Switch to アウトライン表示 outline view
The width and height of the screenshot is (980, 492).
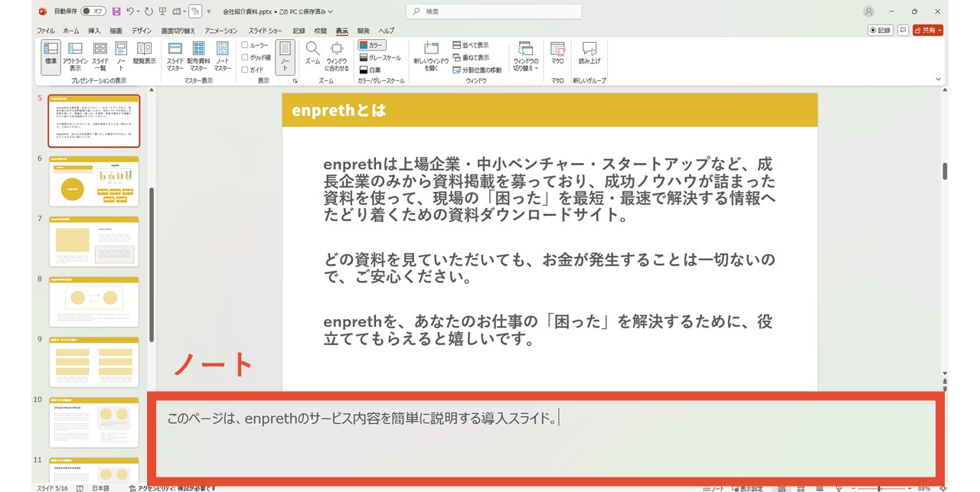75,57
